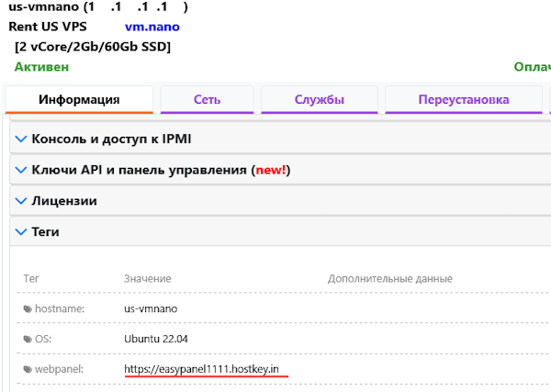This screenshot has width=551, height=392.
Task: Go to the Службы tab
Action: (x=319, y=100)
